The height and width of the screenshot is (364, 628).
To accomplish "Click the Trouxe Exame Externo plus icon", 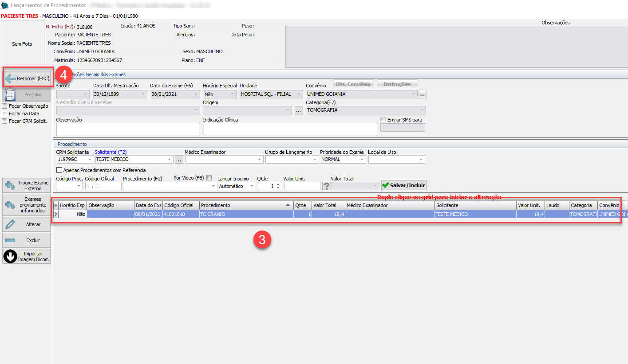I will click(x=10, y=185).
